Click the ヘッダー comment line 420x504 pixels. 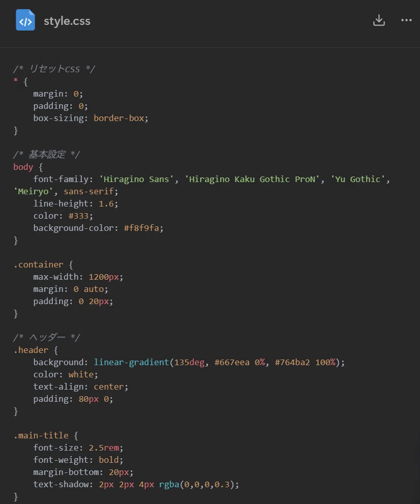(47, 338)
